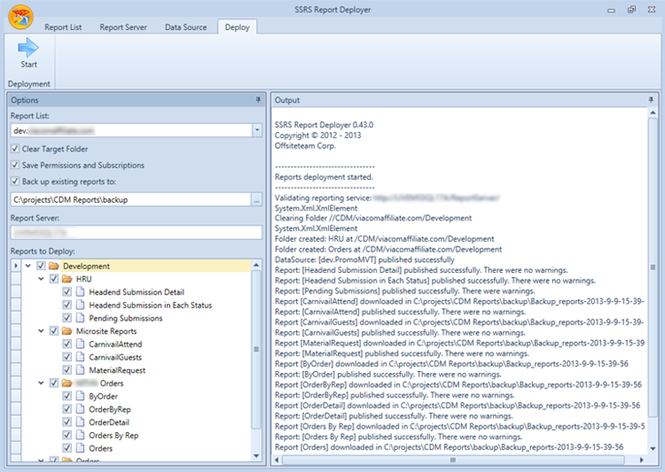Select the Deploy tab
Viewport: 665px width, 472px height.
click(x=237, y=27)
